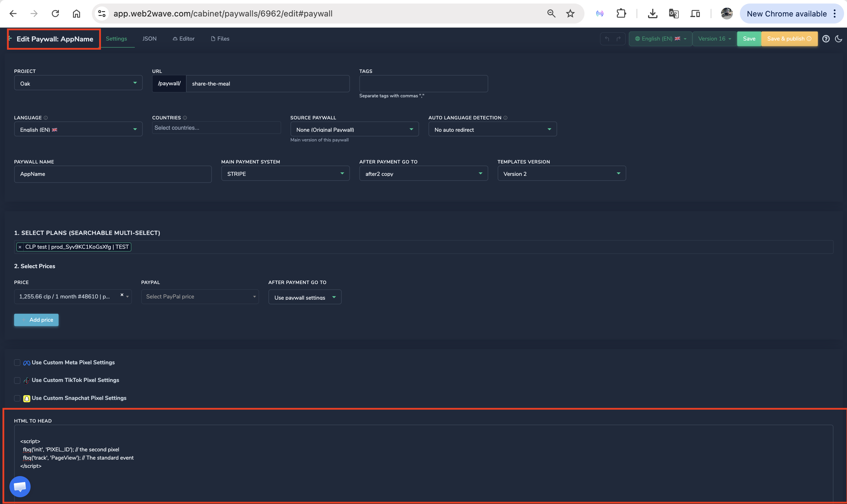The image size is (847, 504).
Task: Open the browser home page
Action: pos(77,14)
